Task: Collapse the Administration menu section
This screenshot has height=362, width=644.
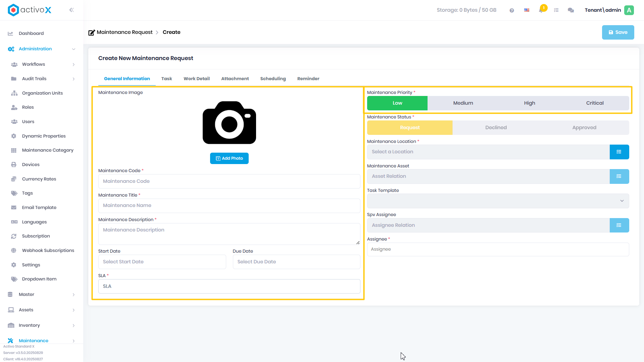Action: [x=73, y=49]
